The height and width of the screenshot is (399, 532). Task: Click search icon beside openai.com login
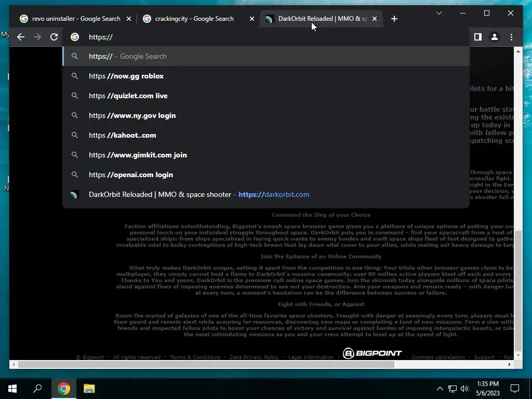[75, 175]
